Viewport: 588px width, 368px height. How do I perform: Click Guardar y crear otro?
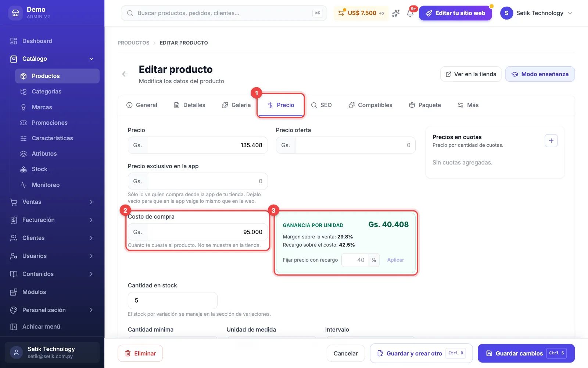(x=421, y=353)
